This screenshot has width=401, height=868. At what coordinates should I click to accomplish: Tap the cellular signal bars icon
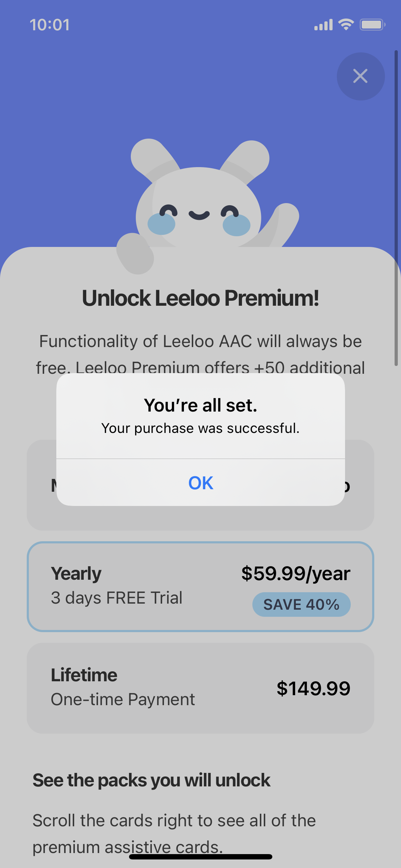[323, 25]
